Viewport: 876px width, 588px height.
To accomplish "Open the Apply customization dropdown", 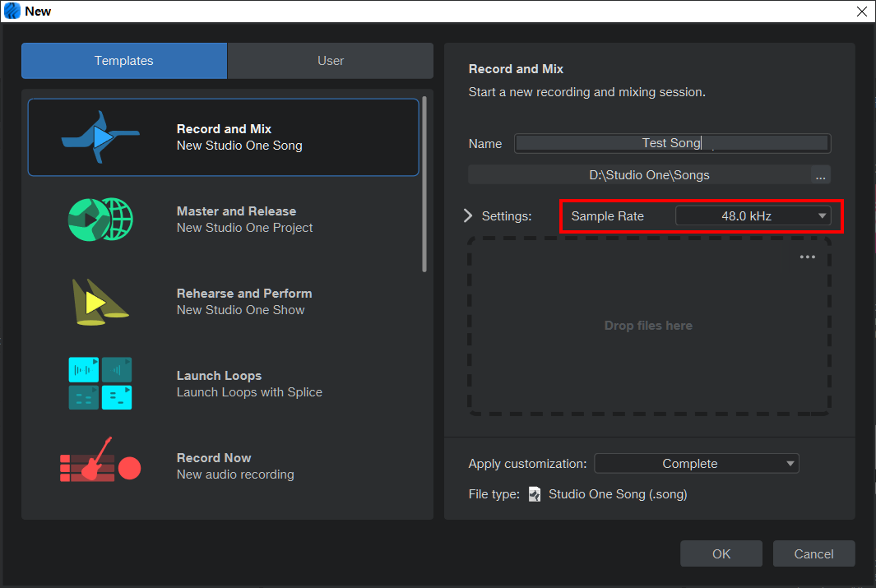I will pos(697,464).
